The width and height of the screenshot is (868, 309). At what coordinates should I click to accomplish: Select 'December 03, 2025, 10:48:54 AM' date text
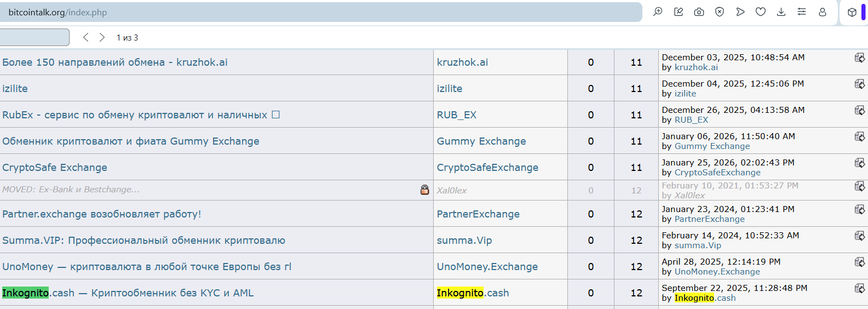733,57
